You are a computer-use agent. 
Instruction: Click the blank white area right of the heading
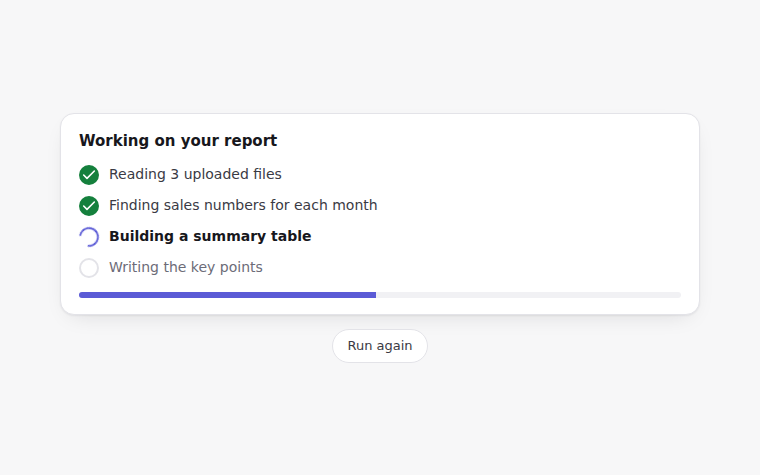pyautogui.click(x=485, y=141)
